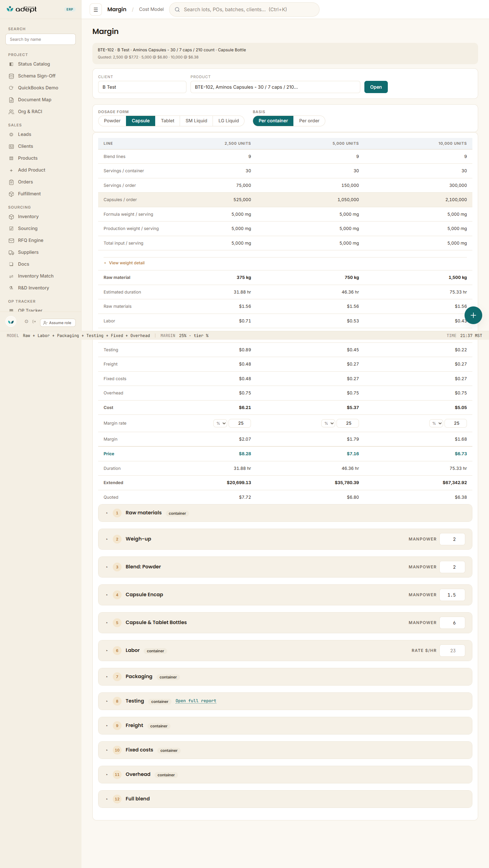Click the Labor Rate $/HR input field
Image resolution: width=489 pixels, height=868 pixels.
click(x=452, y=651)
